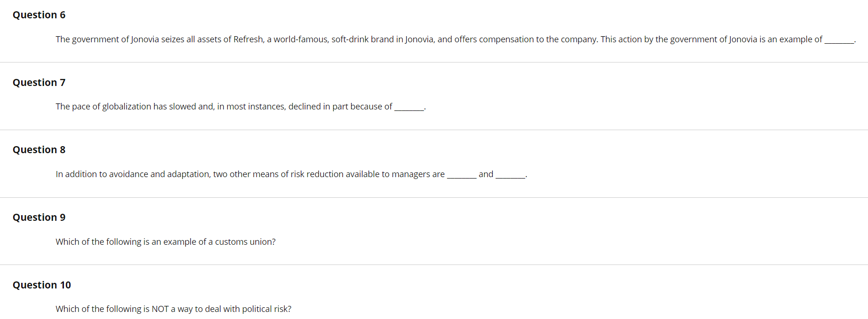The image size is (868, 319).
Task: Click the blank after 'in part because of'
Action: tap(409, 107)
